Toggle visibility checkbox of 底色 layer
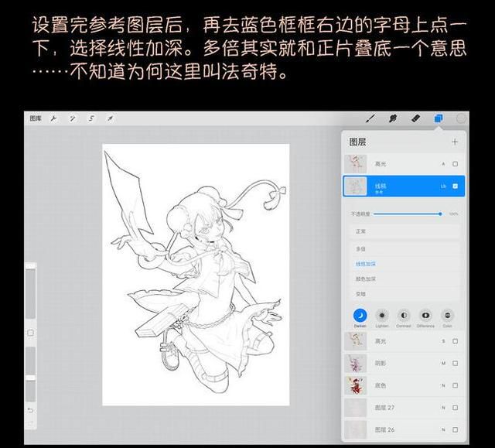Screen dimensions: 495x448 [x=455, y=385]
